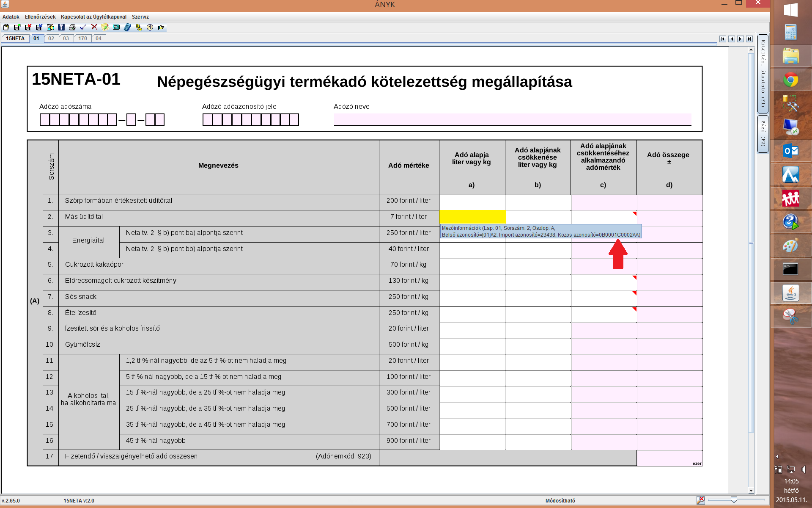
Task: Open Kitöltési útmutató (F1) side panel
Action: [763, 73]
